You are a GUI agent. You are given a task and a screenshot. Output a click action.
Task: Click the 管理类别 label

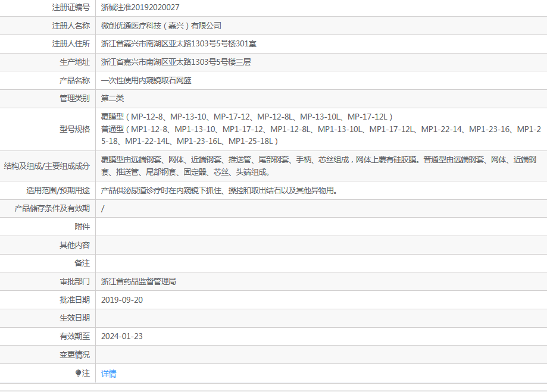74,98
